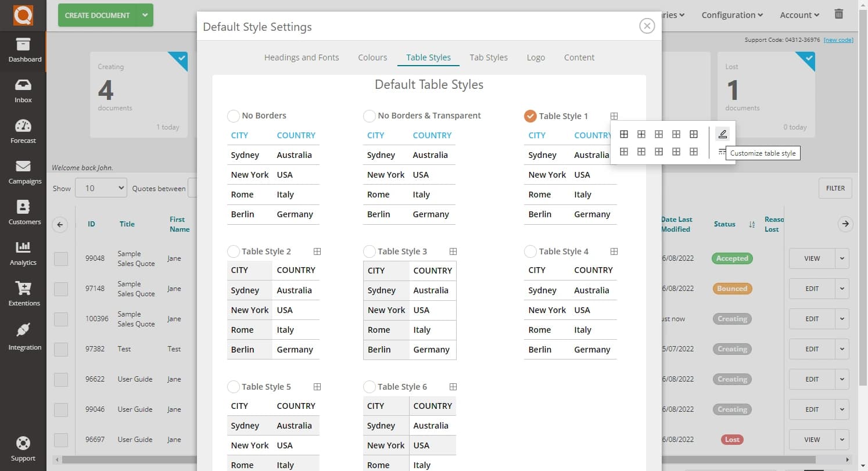Click the FILTER button
The image size is (868, 471).
tap(835, 188)
